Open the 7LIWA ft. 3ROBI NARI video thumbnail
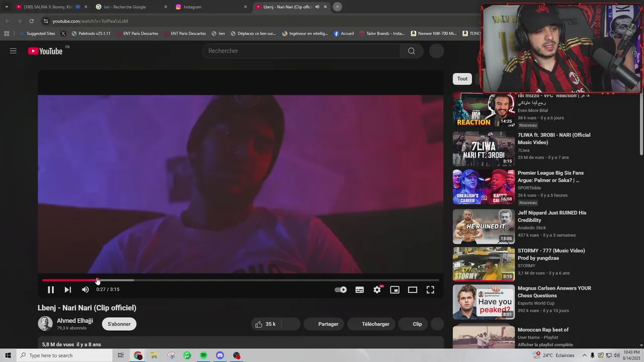The image size is (644, 362). tap(484, 149)
